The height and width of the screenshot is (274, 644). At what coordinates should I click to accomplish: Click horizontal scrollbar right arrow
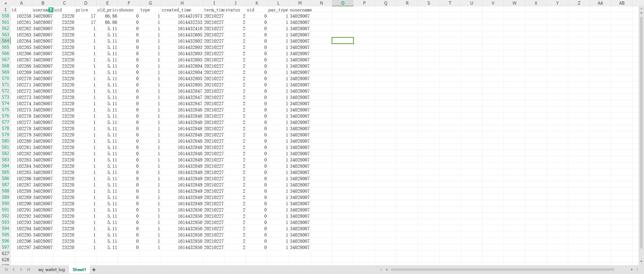coord(632,269)
